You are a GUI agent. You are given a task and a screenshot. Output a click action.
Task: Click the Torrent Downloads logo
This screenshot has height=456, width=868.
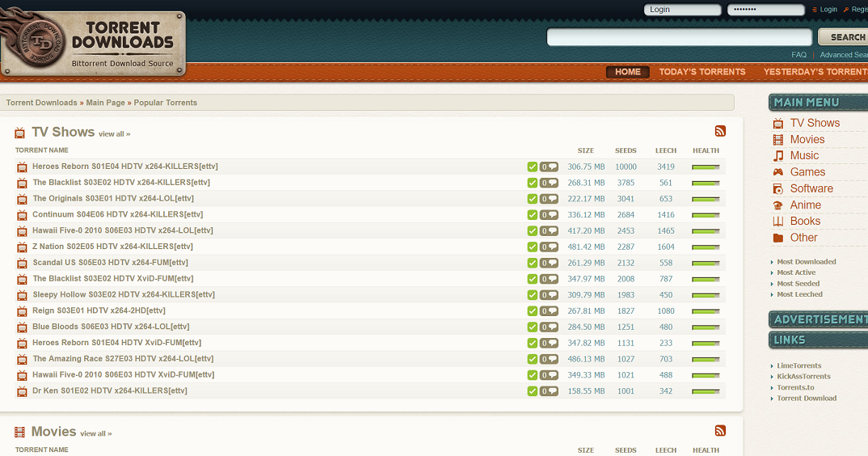[x=91, y=43]
